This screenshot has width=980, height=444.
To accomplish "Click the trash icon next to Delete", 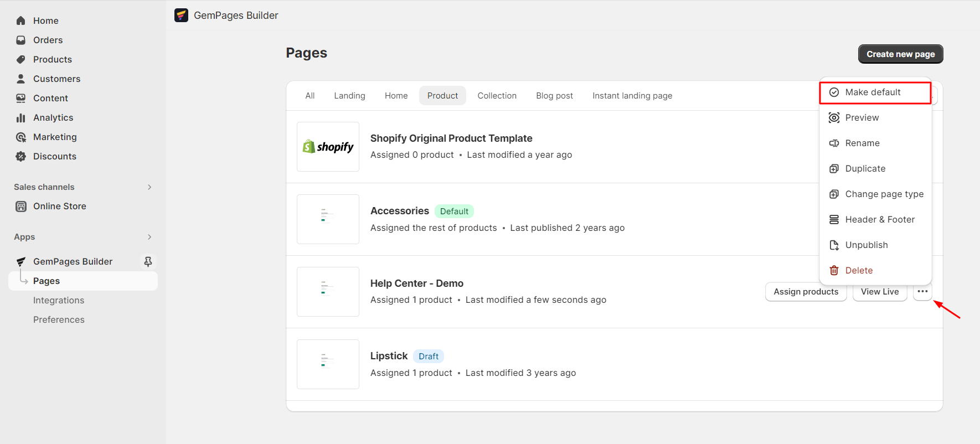I will pos(834,270).
